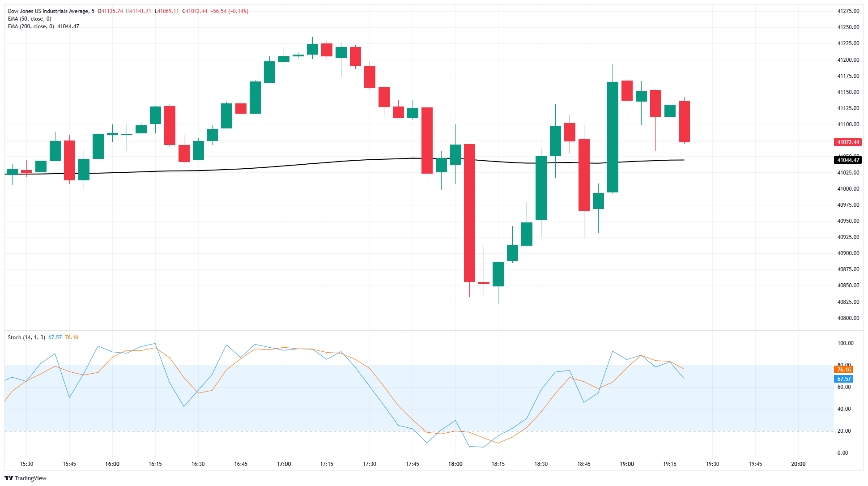The width and height of the screenshot is (868, 486).
Task: Select the Dow Jones US Industrials Average symbol legend
Action: (x=45, y=11)
